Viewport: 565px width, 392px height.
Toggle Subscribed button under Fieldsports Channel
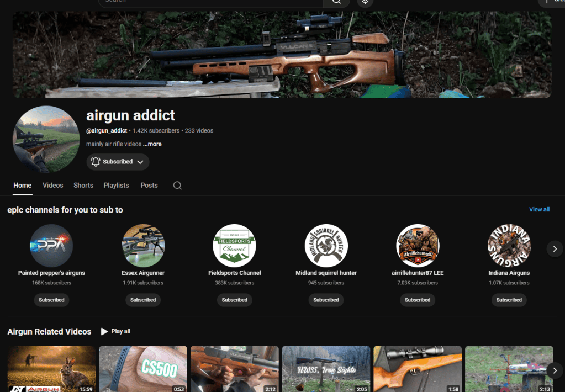click(x=235, y=300)
